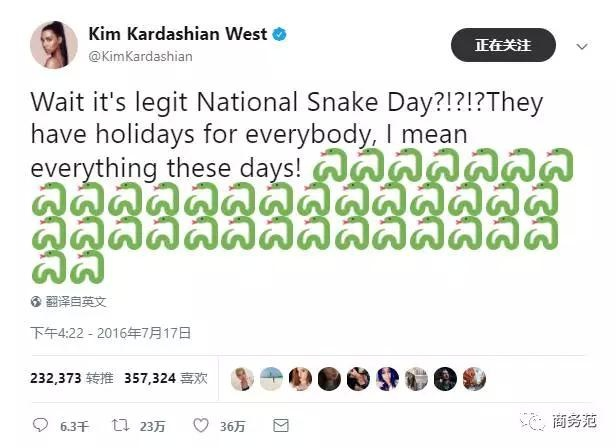Open direct message envelope icon
The height and width of the screenshot is (448, 616).
(281, 426)
